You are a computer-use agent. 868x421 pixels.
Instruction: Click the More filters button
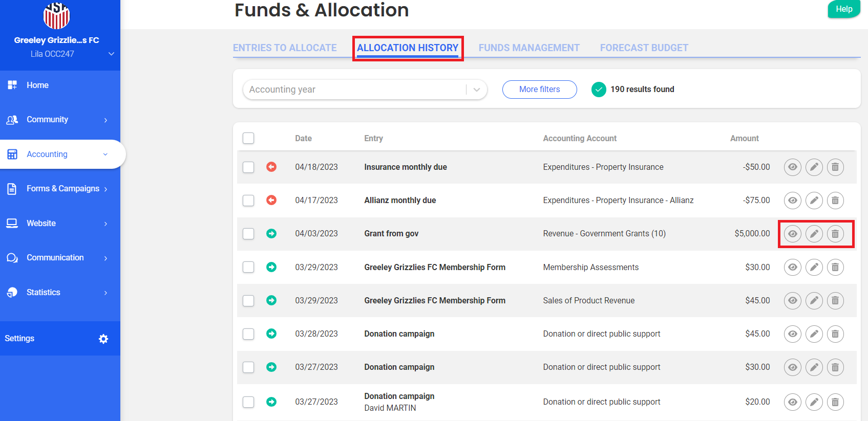[539, 90]
